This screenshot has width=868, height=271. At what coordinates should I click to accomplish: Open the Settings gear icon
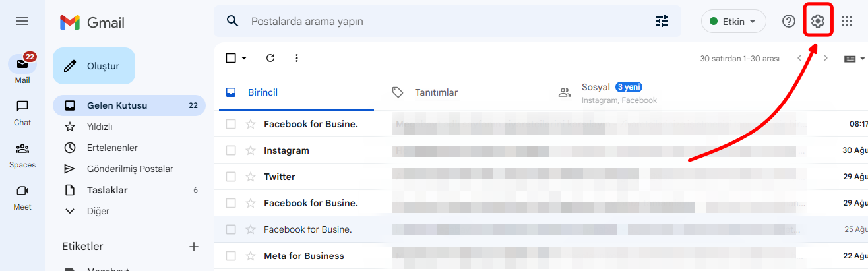click(818, 21)
